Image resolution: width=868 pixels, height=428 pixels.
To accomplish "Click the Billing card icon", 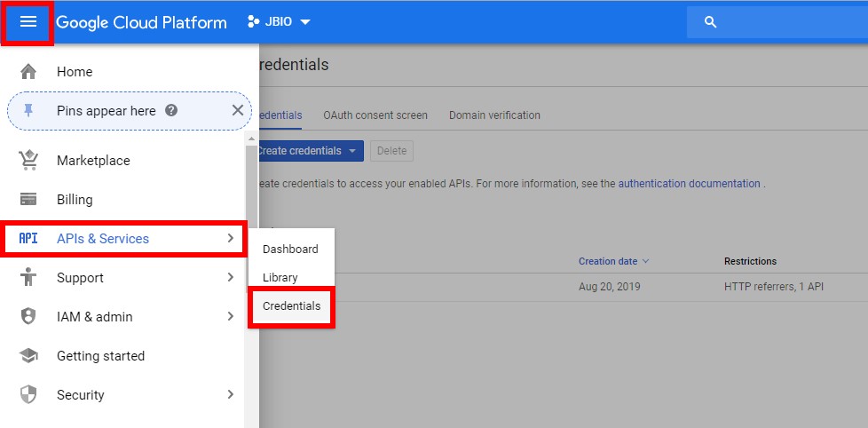I will point(28,199).
